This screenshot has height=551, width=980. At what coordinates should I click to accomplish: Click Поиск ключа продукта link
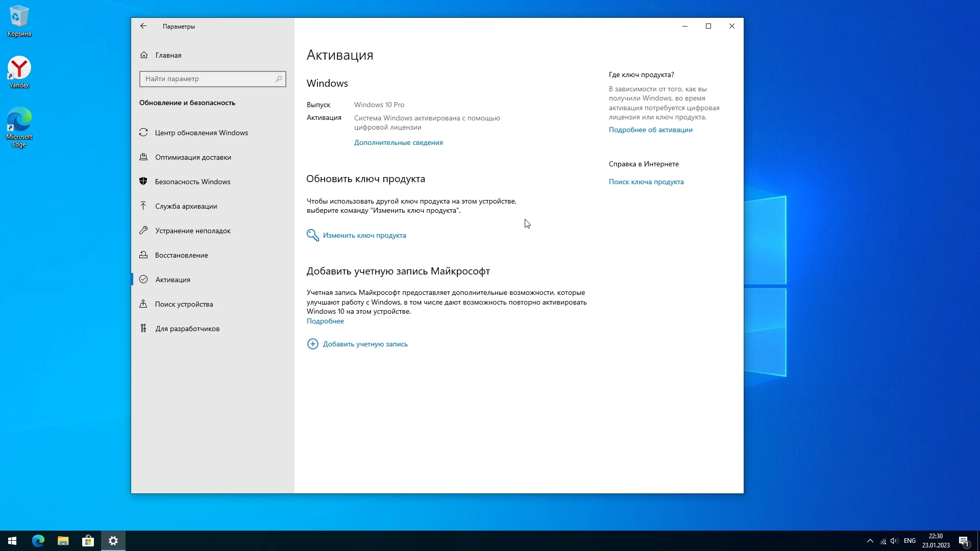point(646,182)
